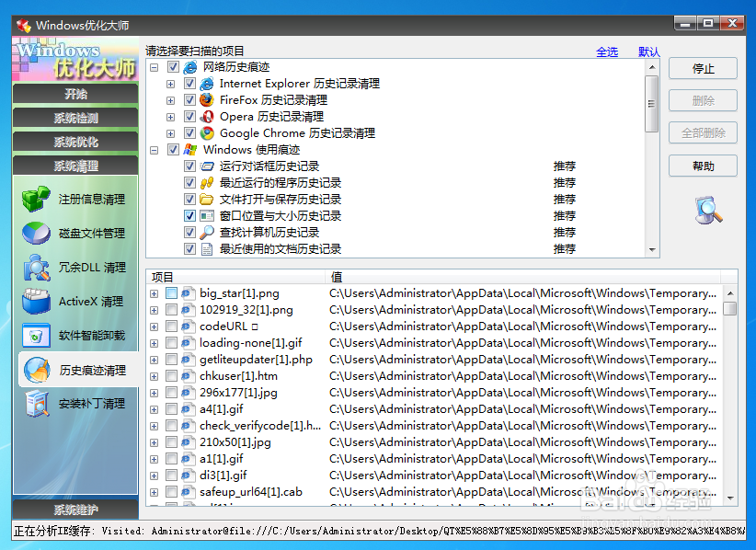The image size is (756, 550).
Task: Click the Google Chrome history icon
Action: coord(207,133)
